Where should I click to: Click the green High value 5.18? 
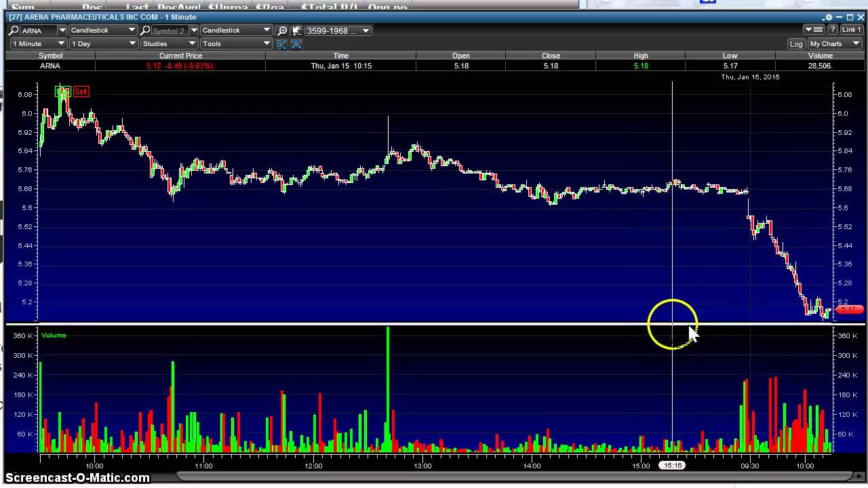click(641, 66)
